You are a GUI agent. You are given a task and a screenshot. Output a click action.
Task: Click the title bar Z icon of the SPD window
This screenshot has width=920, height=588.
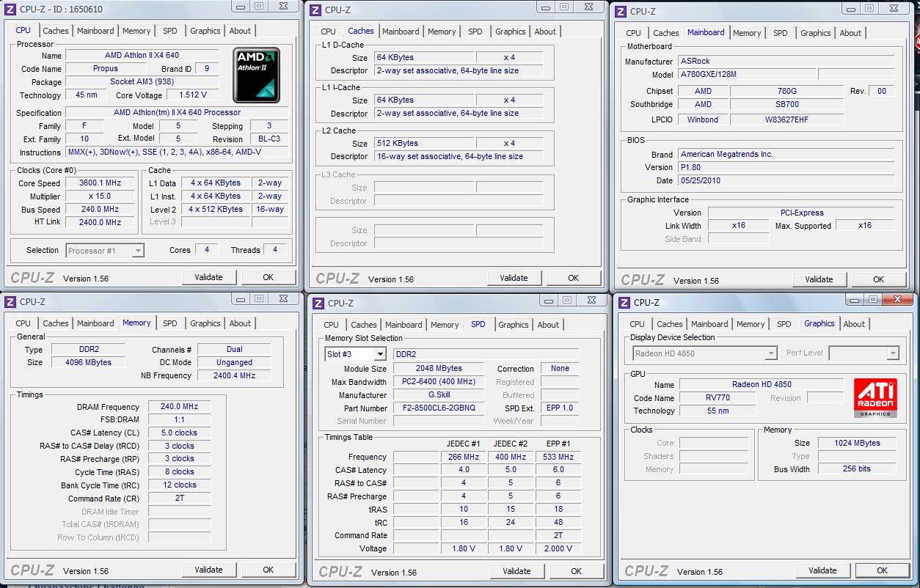pyautogui.click(x=318, y=303)
